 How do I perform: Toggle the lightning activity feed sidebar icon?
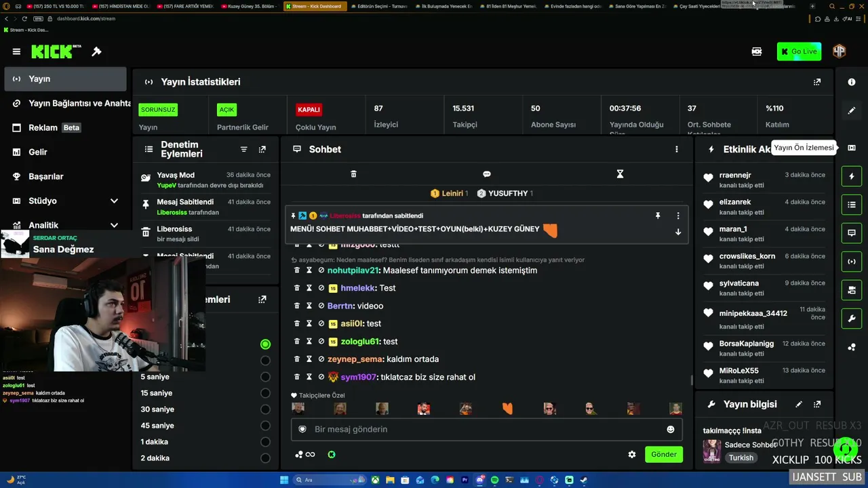click(x=852, y=176)
